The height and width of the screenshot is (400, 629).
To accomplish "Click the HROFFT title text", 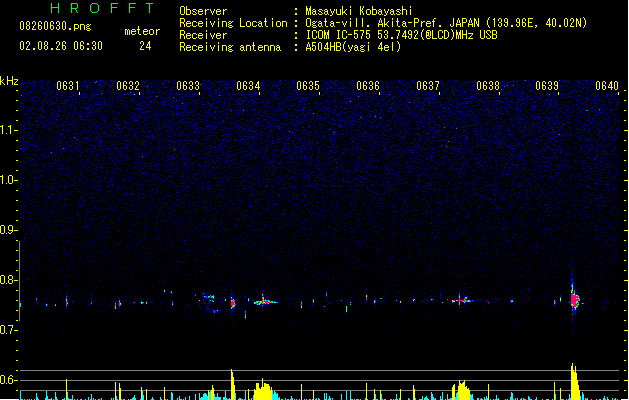I will click(102, 8).
